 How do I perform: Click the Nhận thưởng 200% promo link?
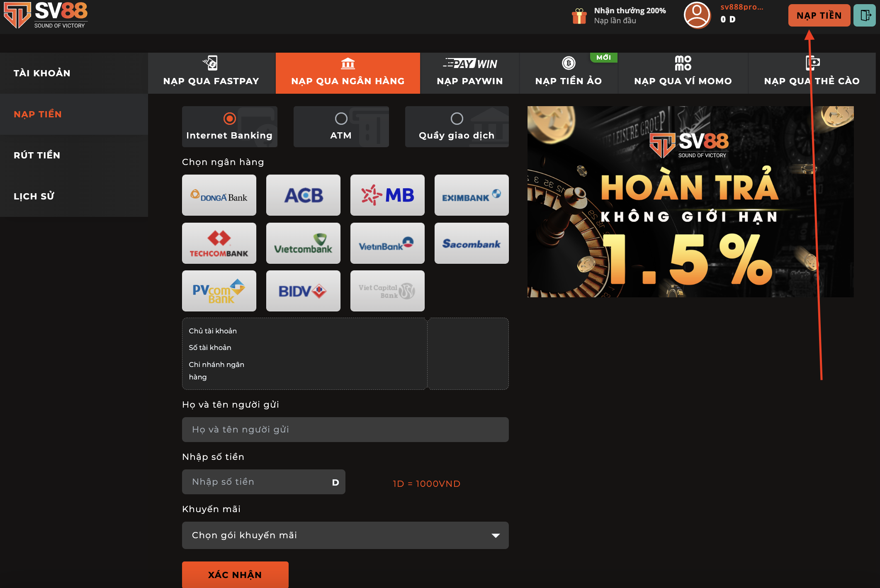(x=630, y=15)
